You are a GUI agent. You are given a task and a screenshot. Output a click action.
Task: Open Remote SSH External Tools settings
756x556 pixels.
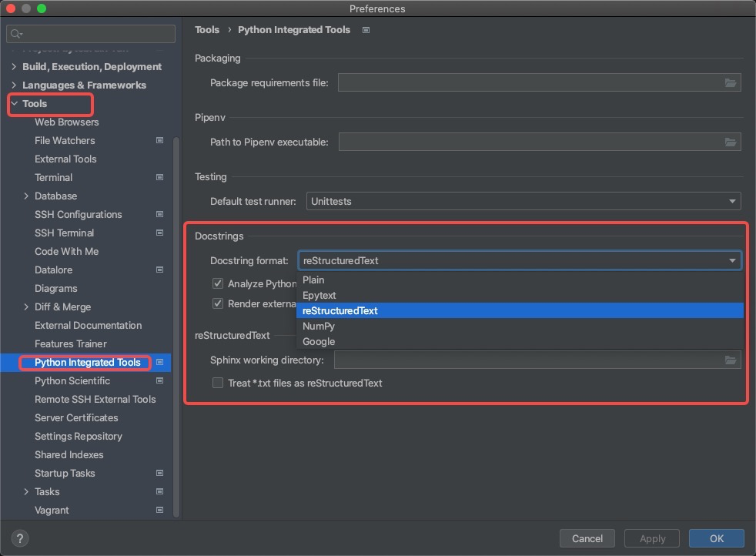pos(95,399)
